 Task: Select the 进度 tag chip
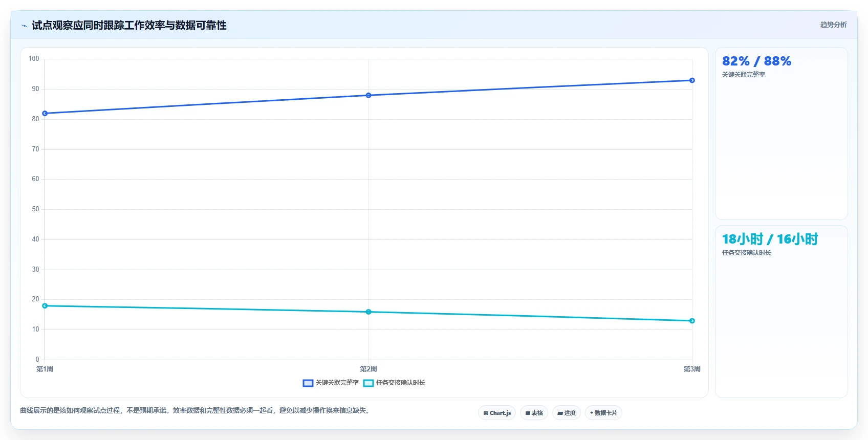click(567, 413)
